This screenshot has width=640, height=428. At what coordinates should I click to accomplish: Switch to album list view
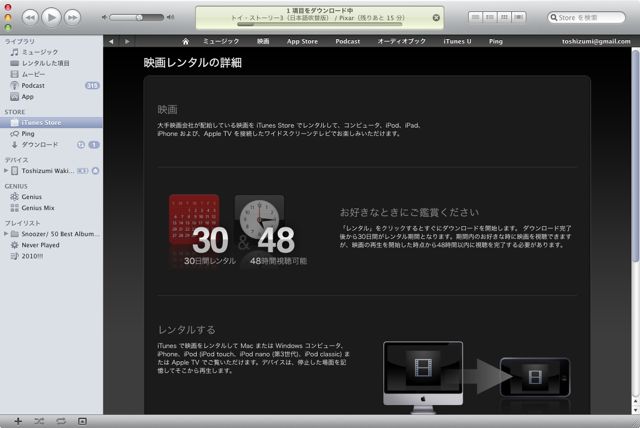(490, 17)
